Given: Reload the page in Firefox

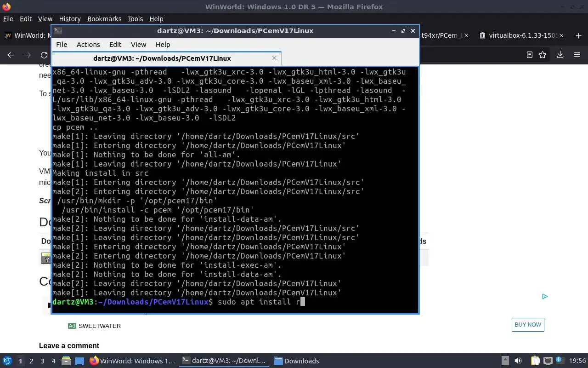Looking at the screenshot, I should tap(44, 55).
